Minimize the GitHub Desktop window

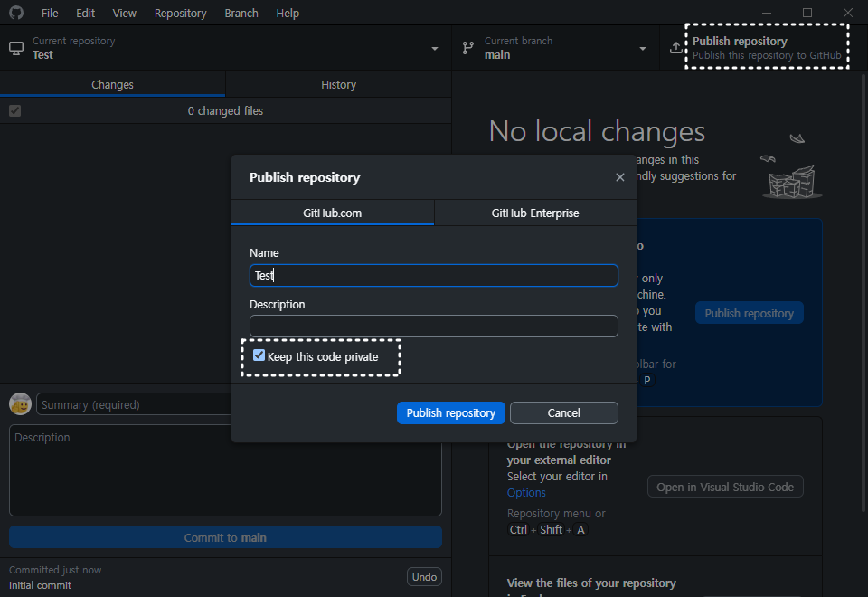pos(767,12)
